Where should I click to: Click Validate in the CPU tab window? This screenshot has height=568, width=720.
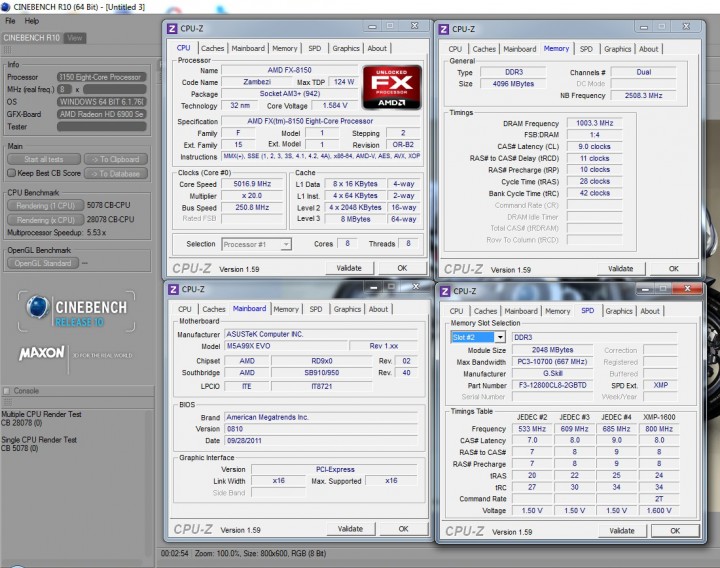pos(349,268)
